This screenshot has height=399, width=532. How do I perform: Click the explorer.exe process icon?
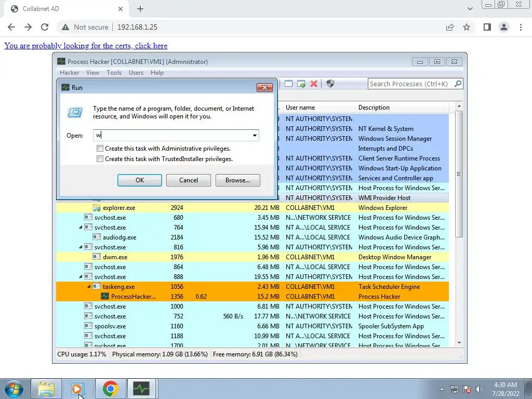97,208
